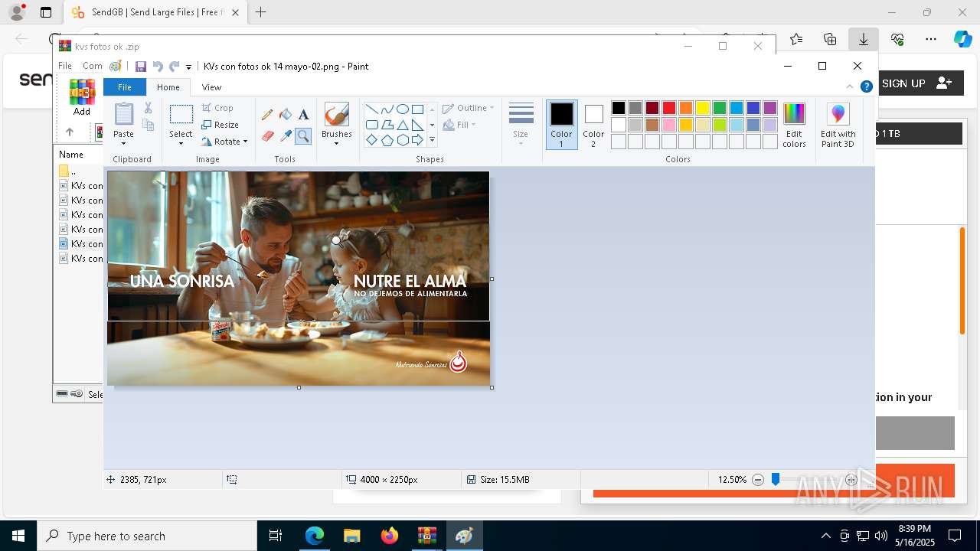Click the Resize button

220,125
